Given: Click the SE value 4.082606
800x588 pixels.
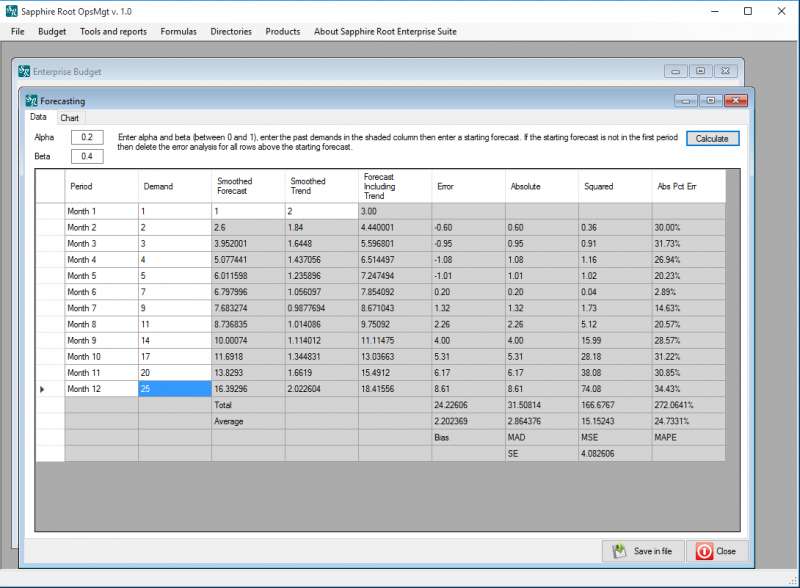Looking at the screenshot, I should tap(615, 454).
